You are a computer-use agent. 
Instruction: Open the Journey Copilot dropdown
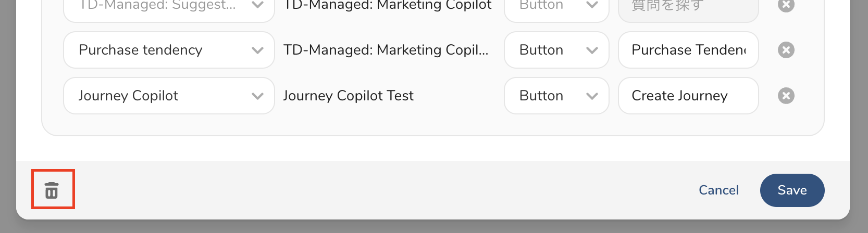pos(168,96)
